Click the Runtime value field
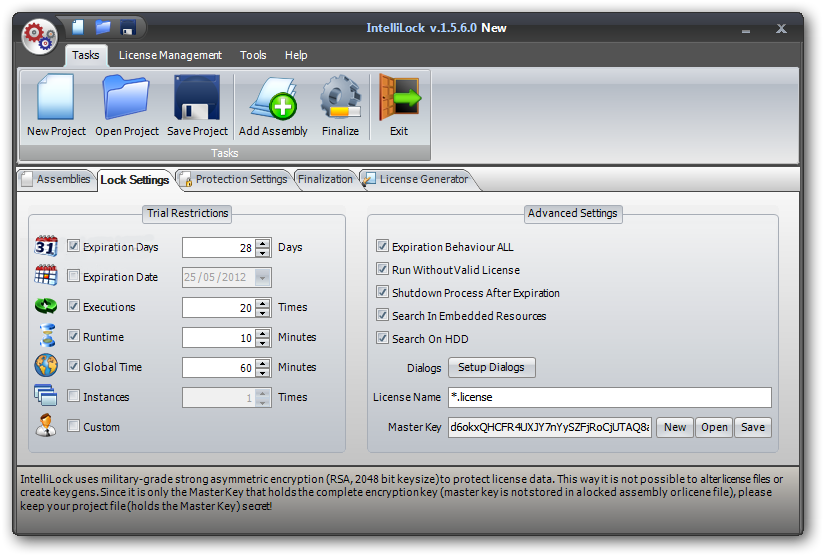The image size is (824, 556). [x=219, y=337]
